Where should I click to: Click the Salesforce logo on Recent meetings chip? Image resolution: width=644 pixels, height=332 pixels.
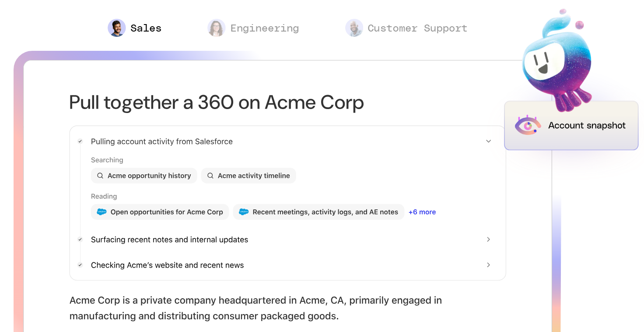point(244,212)
